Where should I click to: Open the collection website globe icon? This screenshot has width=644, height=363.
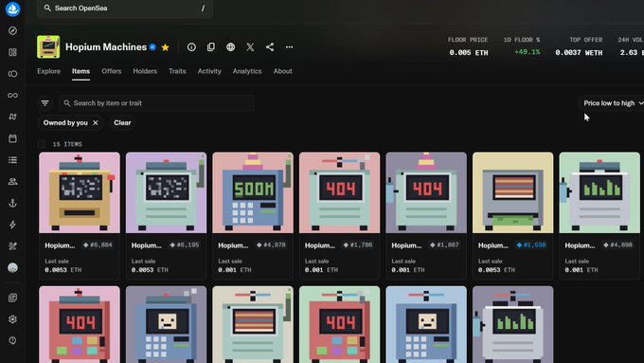coord(231,46)
